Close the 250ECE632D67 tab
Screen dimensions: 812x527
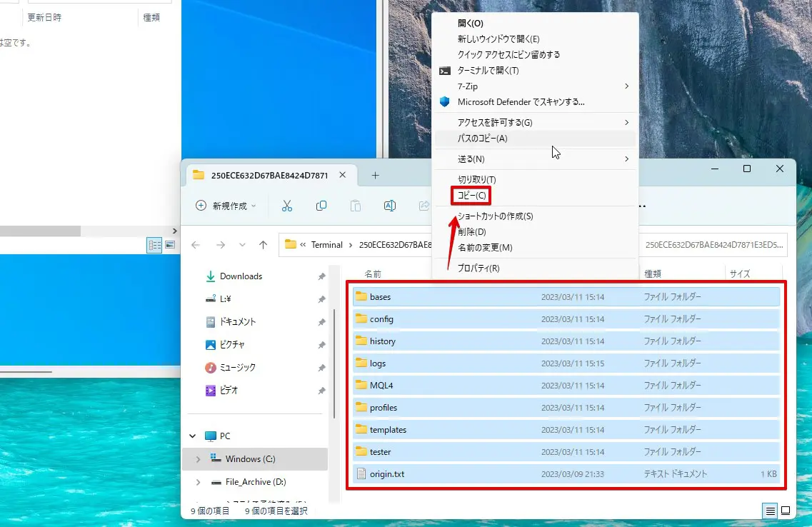pyautogui.click(x=343, y=176)
